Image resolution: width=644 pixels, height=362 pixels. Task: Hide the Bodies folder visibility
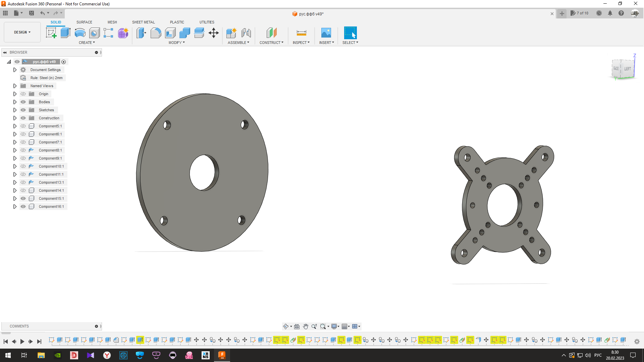click(23, 102)
